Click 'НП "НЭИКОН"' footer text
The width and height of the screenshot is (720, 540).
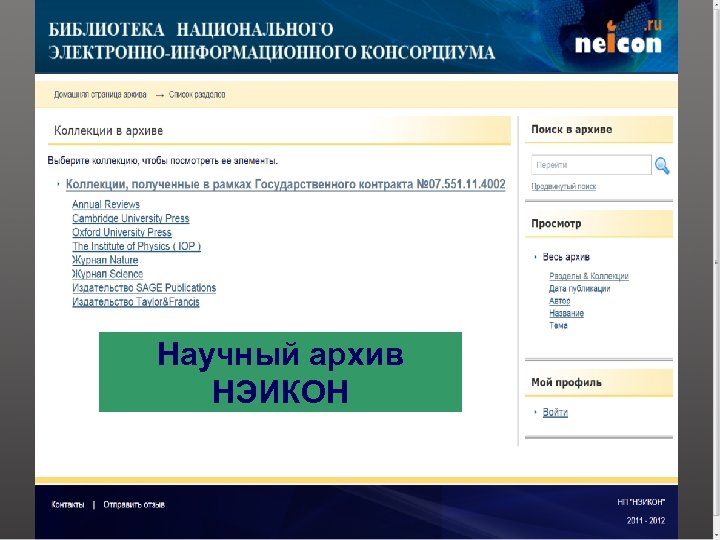641,502
